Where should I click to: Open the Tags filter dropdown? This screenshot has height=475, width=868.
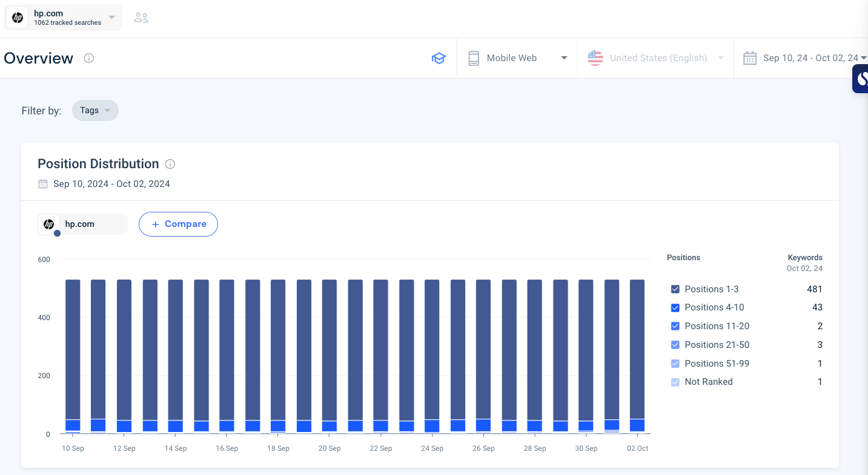coord(95,110)
